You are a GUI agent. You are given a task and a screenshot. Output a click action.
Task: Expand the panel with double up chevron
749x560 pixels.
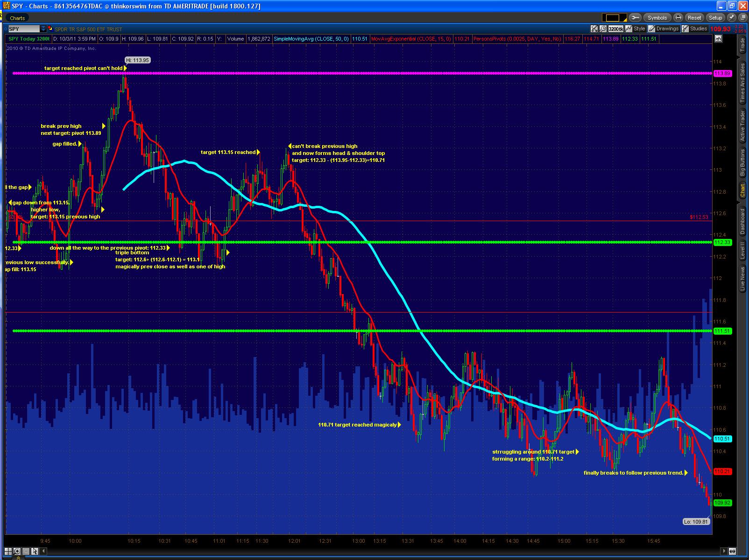click(x=18, y=557)
